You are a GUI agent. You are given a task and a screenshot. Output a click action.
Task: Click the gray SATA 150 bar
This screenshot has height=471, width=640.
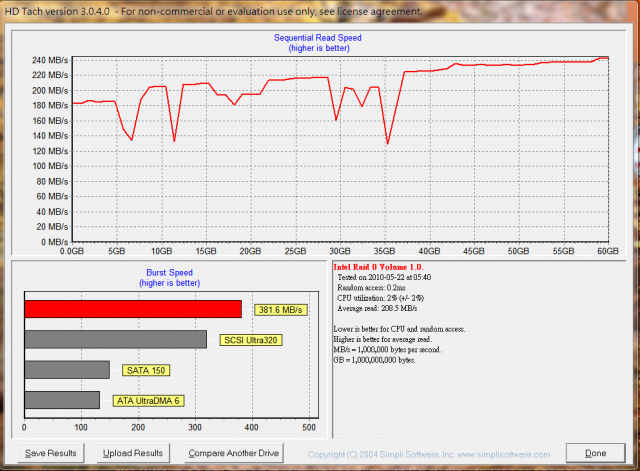click(67, 370)
